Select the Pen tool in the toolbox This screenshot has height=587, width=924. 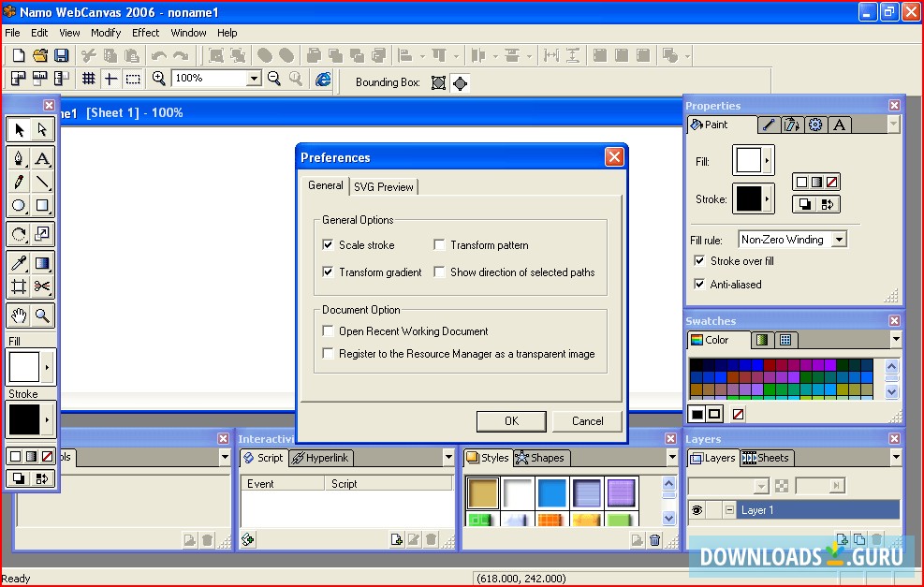(x=20, y=157)
